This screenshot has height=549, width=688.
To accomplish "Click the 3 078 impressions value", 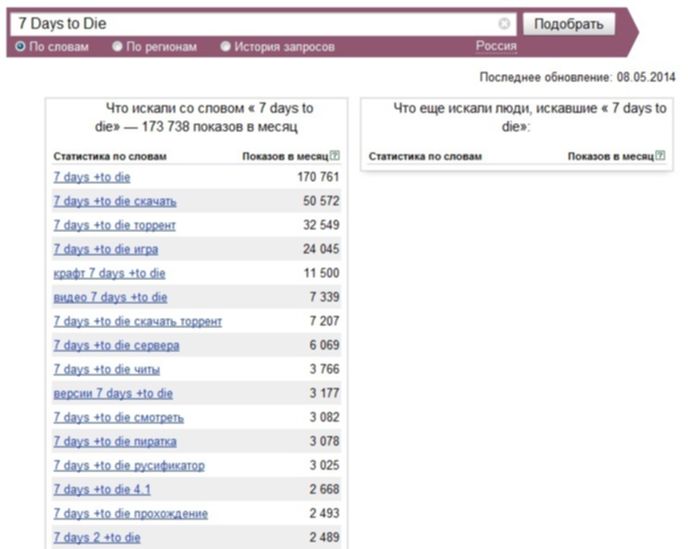I will click(324, 441).
